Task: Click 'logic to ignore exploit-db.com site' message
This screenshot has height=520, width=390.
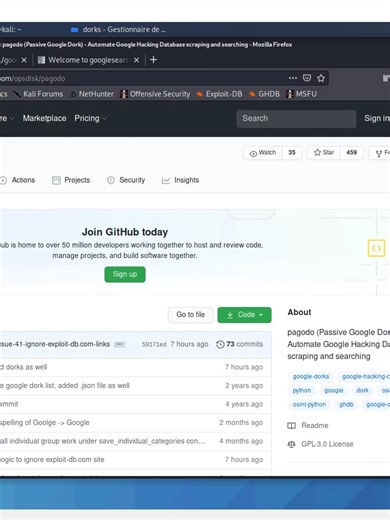Action: pos(52,460)
